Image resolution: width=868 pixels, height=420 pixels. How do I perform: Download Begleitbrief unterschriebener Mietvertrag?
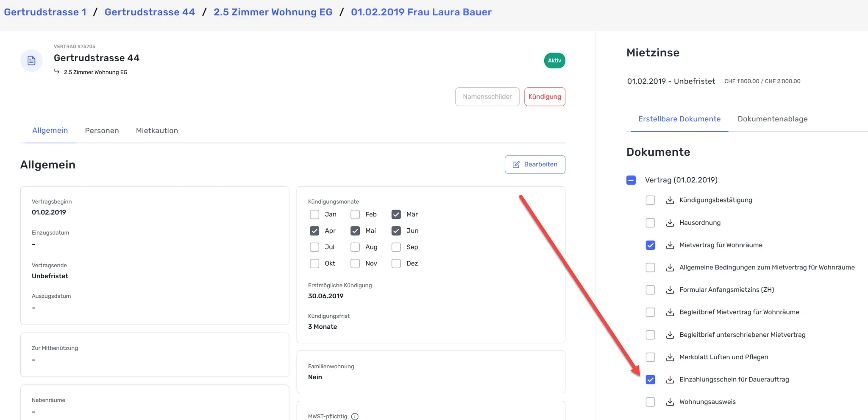point(670,335)
